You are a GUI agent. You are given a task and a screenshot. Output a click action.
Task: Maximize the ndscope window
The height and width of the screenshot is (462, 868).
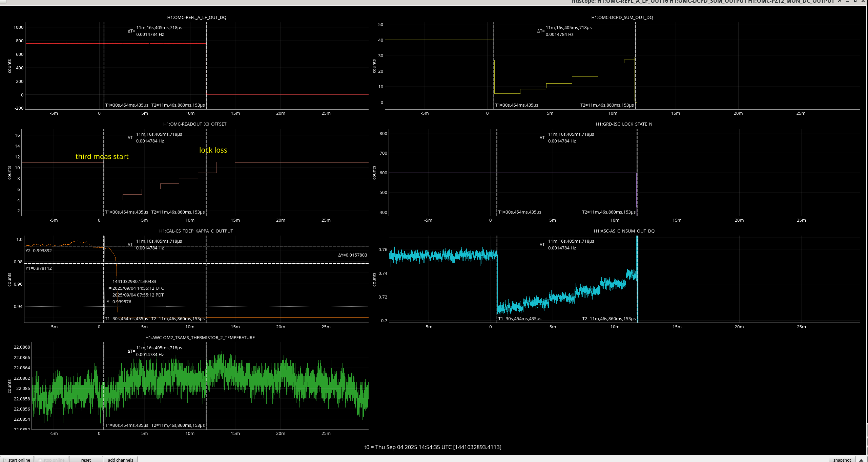pos(855,2)
